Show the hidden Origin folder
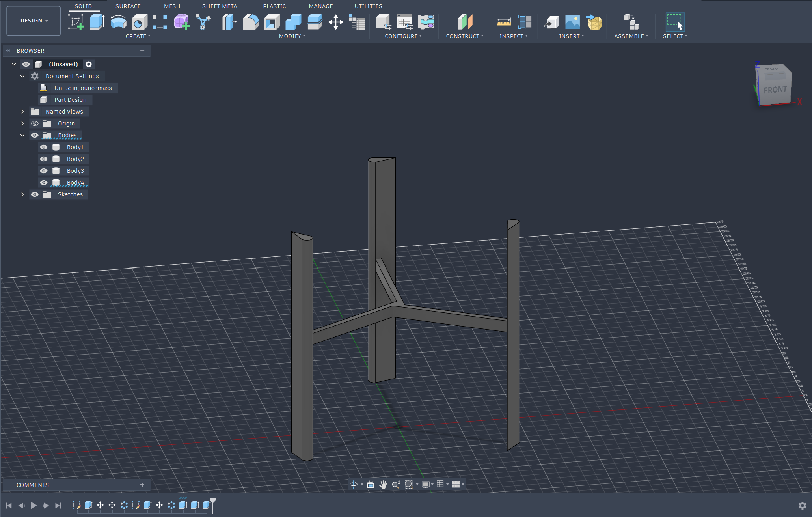This screenshot has height=517, width=812. point(35,123)
